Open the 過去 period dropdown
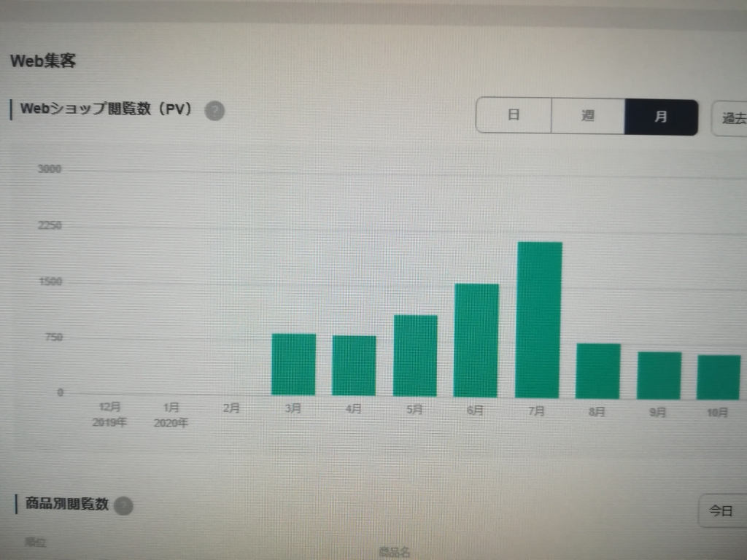The height and width of the screenshot is (560, 747). [x=729, y=118]
